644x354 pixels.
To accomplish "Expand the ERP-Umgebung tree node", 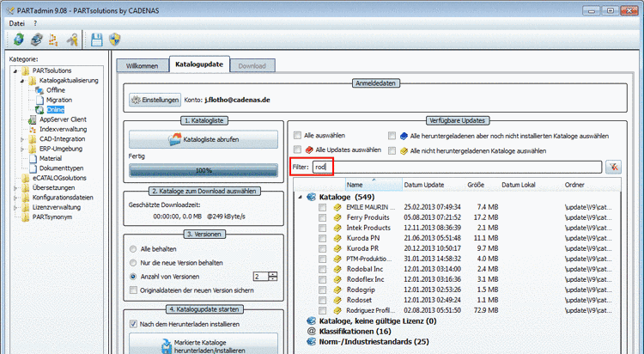I will (x=22, y=149).
